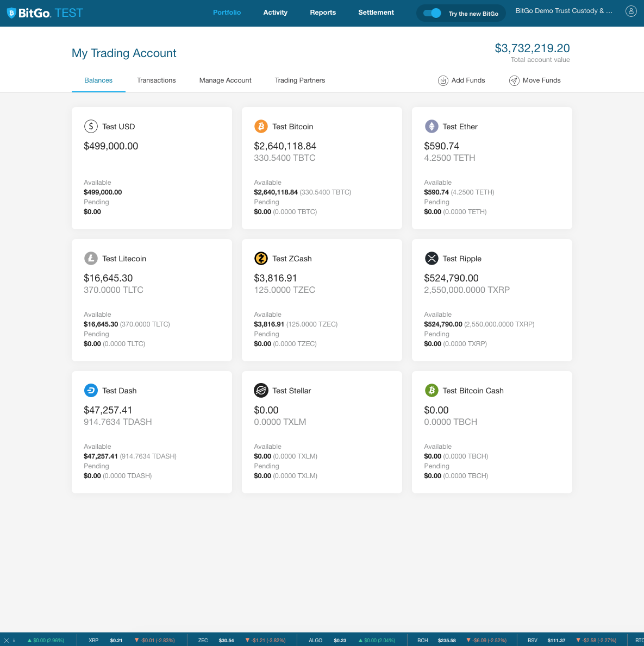Select the Manage Account tab
This screenshot has width=644, height=646.
(x=225, y=80)
